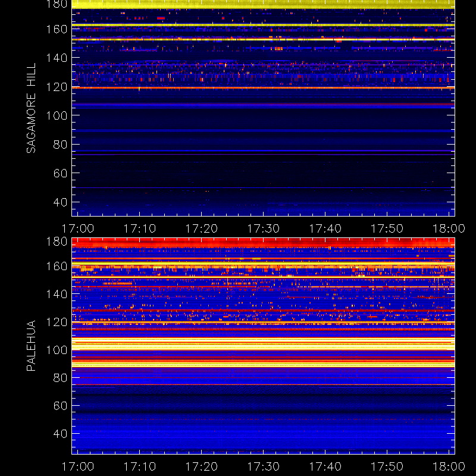This screenshot has height=476, width=476.
Task: Click 17:30 time label below Palehua plot
Action: (x=263, y=466)
